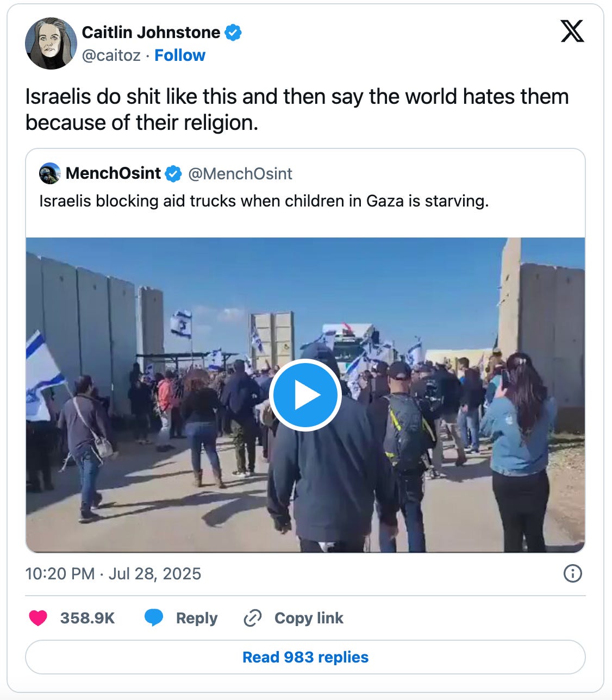
Task: Click the @MenchOsint handle
Action: (240, 174)
